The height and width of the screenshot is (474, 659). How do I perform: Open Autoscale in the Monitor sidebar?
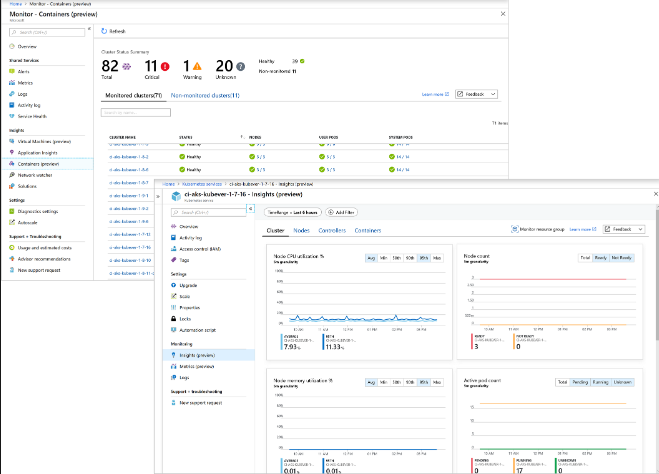click(x=27, y=223)
